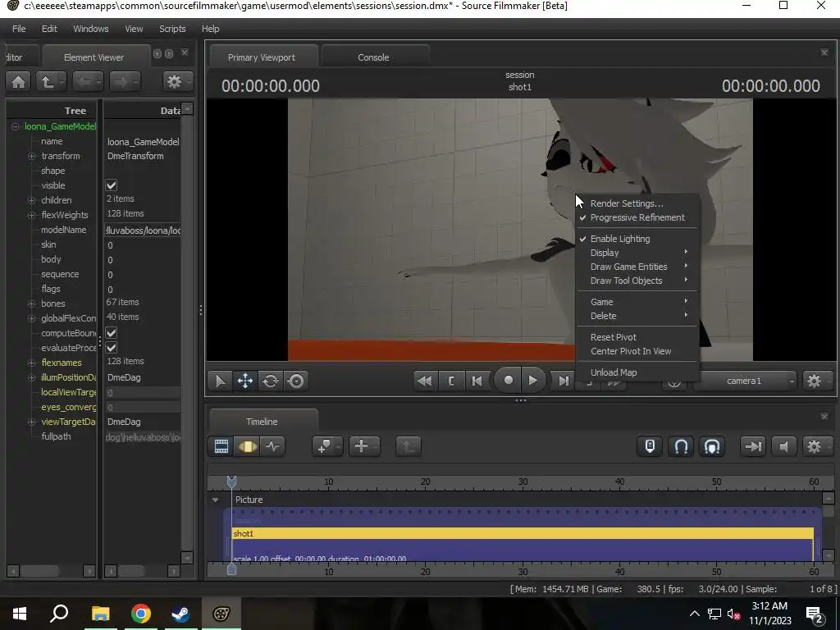Image resolution: width=840 pixels, height=630 pixels.
Task: Step back one frame
Action: (477, 381)
